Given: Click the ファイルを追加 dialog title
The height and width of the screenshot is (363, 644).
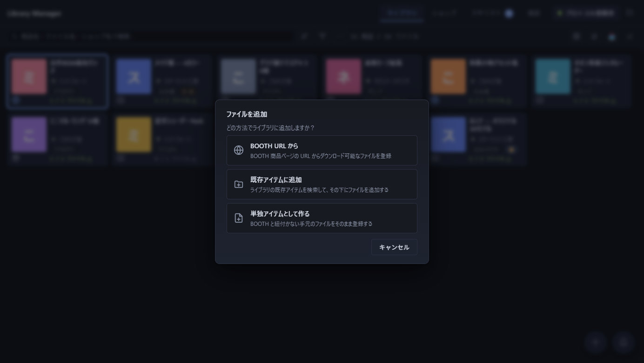Looking at the screenshot, I should pyautogui.click(x=247, y=114).
